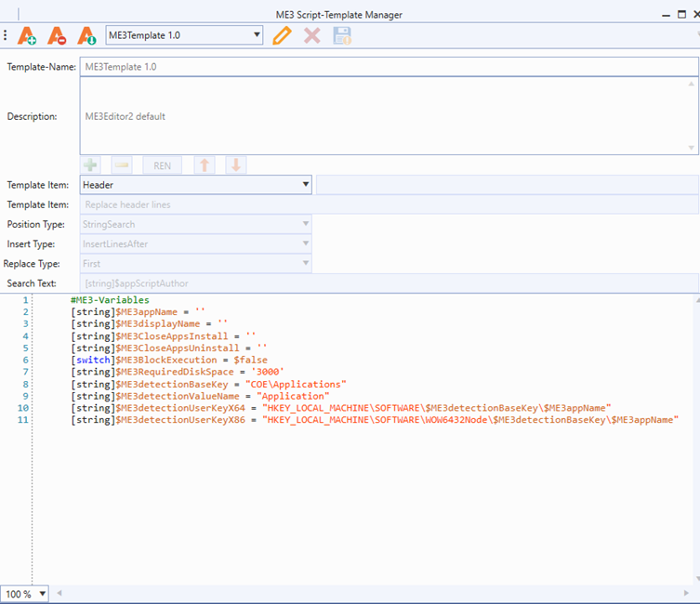
Task: Click the template info icon
Action: pyautogui.click(x=86, y=35)
